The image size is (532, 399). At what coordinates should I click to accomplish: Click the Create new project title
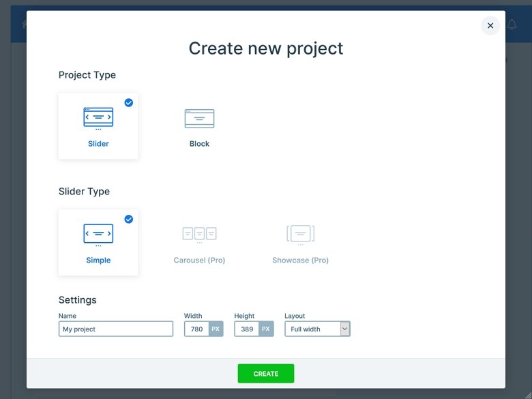pyautogui.click(x=266, y=48)
